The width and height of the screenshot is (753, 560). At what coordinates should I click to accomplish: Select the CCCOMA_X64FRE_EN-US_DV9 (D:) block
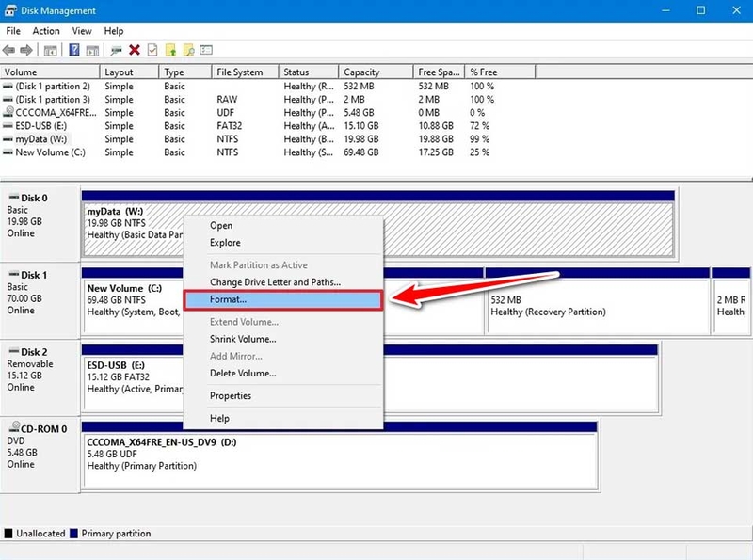340,454
